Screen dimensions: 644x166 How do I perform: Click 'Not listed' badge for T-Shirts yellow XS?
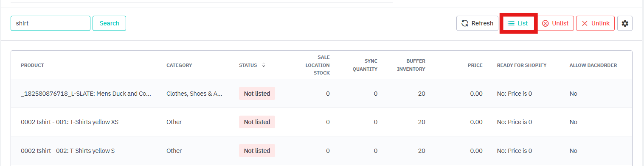pyautogui.click(x=257, y=122)
